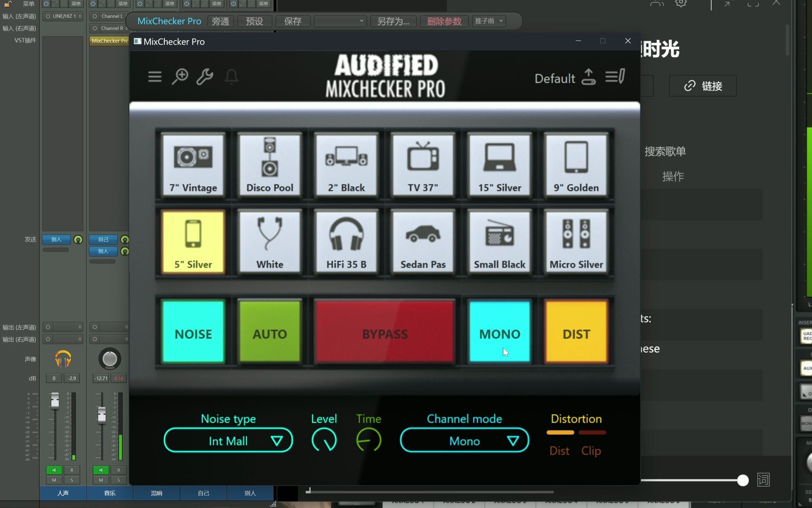Select the White earbuds simulation
812x508 pixels.
(270, 241)
